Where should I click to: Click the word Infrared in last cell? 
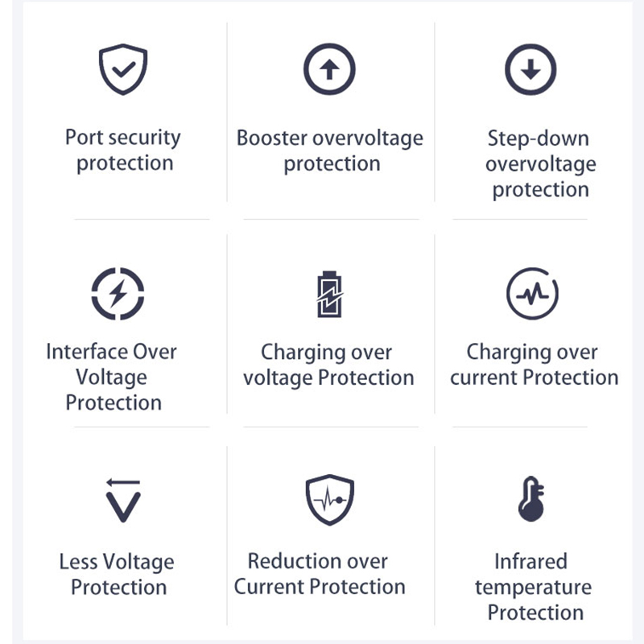pyautogui.click(x=530, y=561)
